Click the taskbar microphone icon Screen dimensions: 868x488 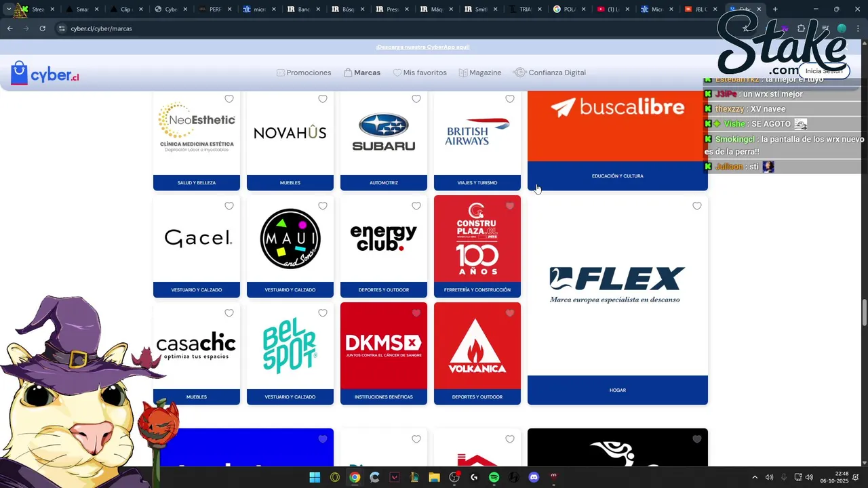point(784,477)
